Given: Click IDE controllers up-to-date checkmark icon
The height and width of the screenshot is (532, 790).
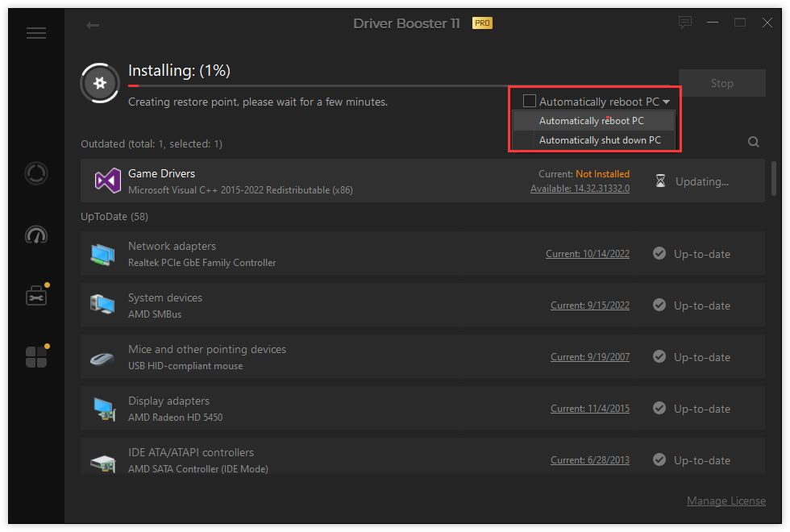Looking at the screenshot, I should [x=659, y=459].
